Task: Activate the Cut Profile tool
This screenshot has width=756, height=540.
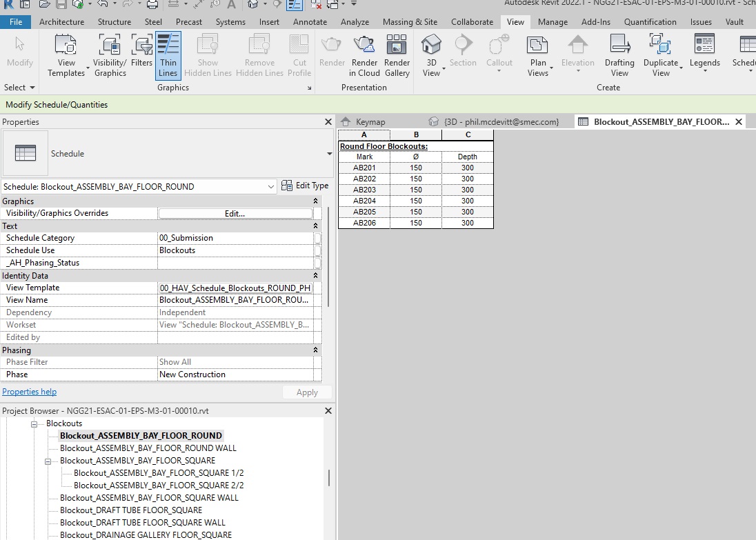Action: (299, 55)
